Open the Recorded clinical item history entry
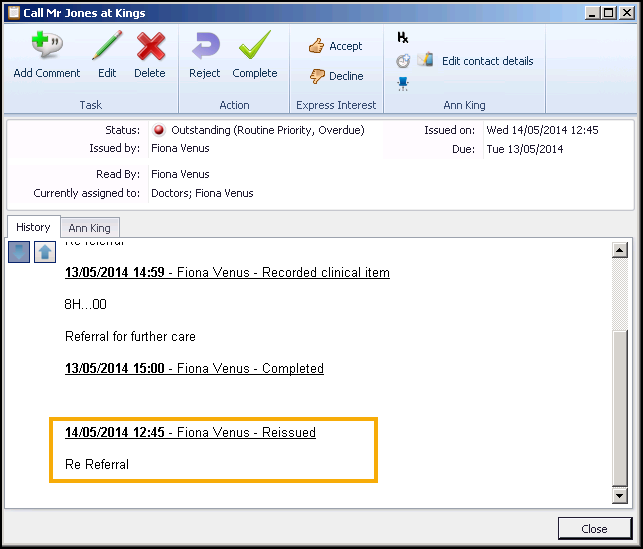This screenshot has width=643, height=549. [227, 273]
